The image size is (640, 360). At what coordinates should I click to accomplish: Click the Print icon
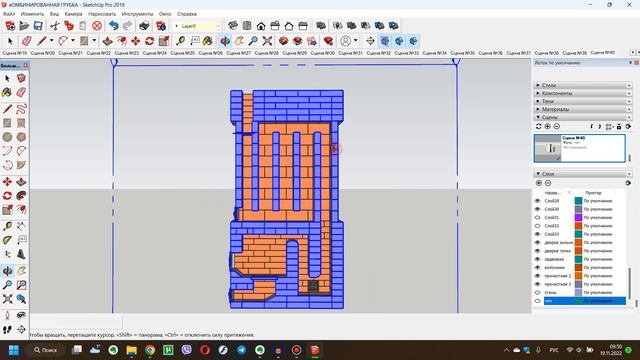[144, 26]
